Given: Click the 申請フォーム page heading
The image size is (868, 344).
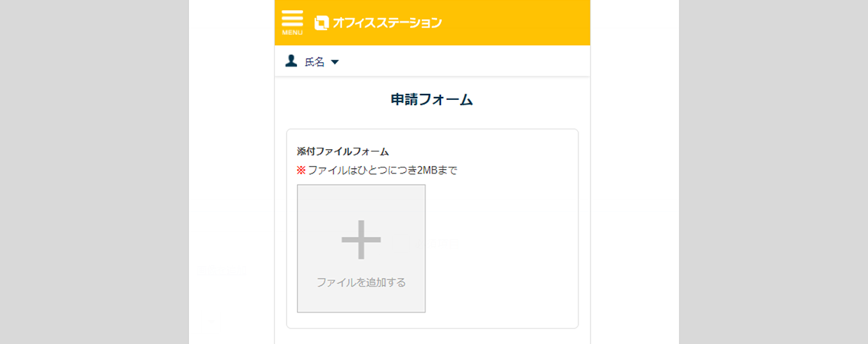Looking at the screenshot, I should pos(432,99).
